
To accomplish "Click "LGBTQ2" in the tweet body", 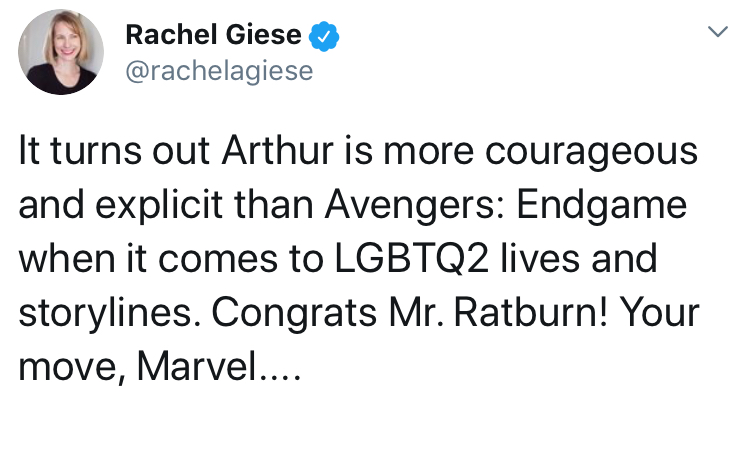I will tap(412, 259).
